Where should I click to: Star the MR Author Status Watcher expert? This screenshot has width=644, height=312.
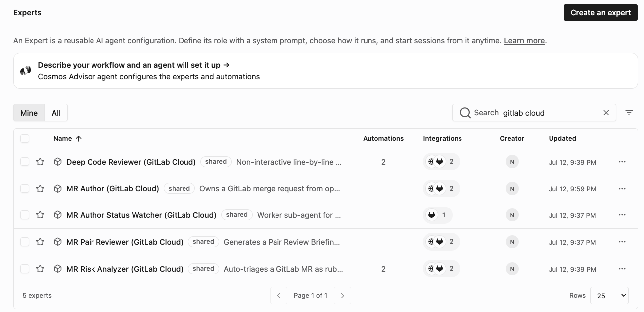pos(40,215)
